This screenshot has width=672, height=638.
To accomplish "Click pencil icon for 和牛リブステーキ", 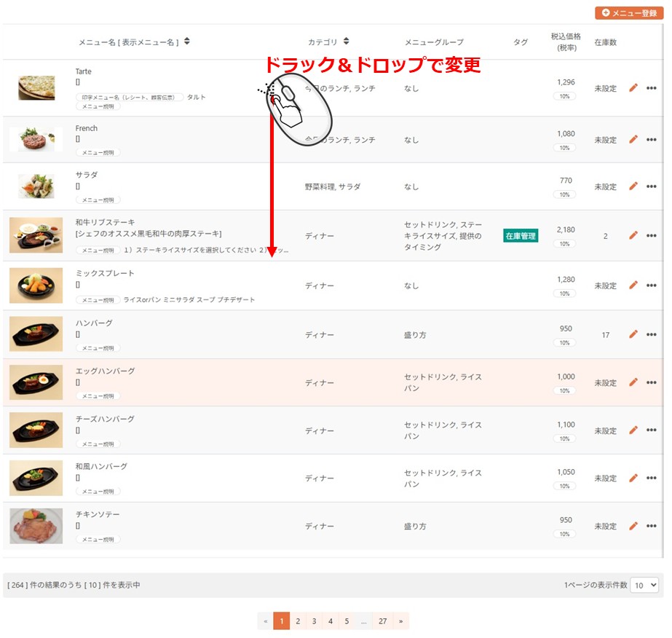I will pyautogui.click(x=633, y=235).
